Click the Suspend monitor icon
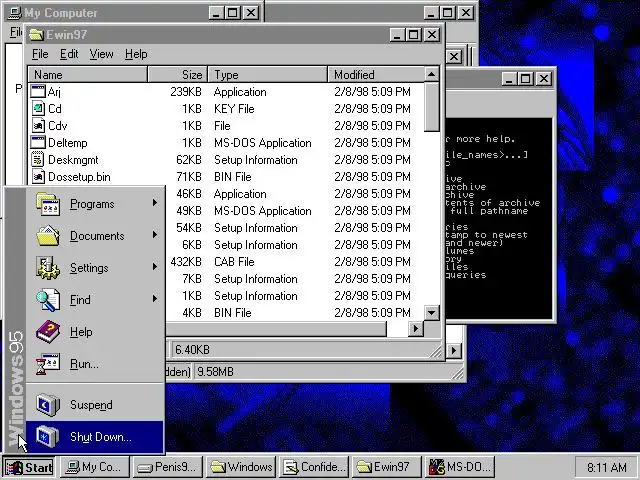 point(48,405)
